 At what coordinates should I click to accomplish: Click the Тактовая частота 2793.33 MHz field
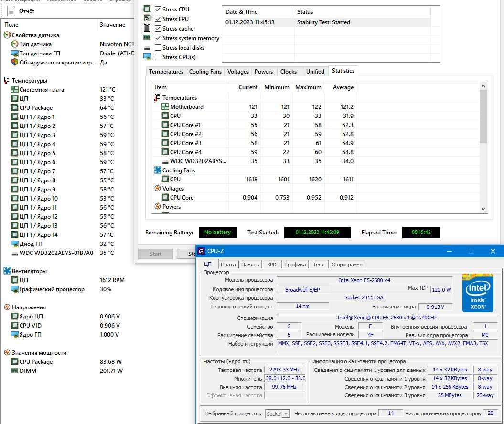click(x=284, y=370)
